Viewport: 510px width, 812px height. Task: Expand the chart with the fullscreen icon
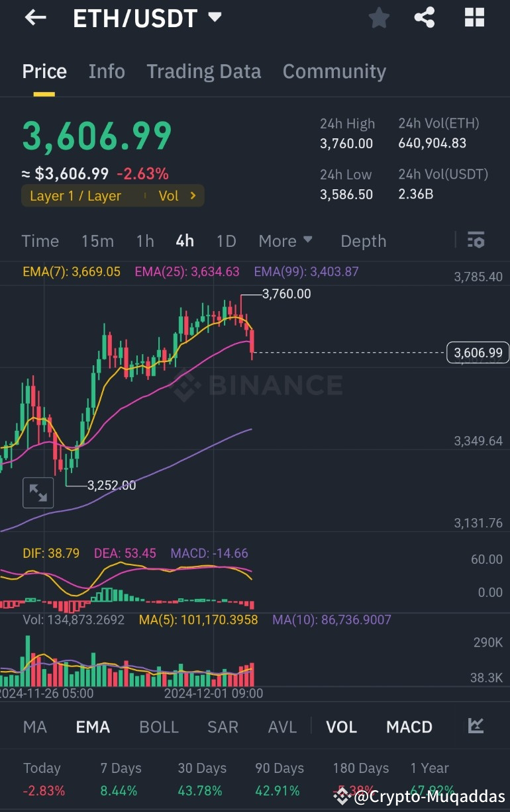(38, 492)
